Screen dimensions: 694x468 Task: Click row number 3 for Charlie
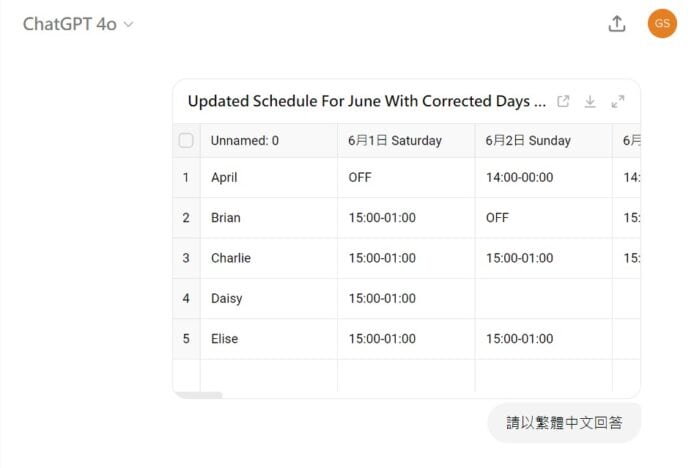tap(186, 258)
